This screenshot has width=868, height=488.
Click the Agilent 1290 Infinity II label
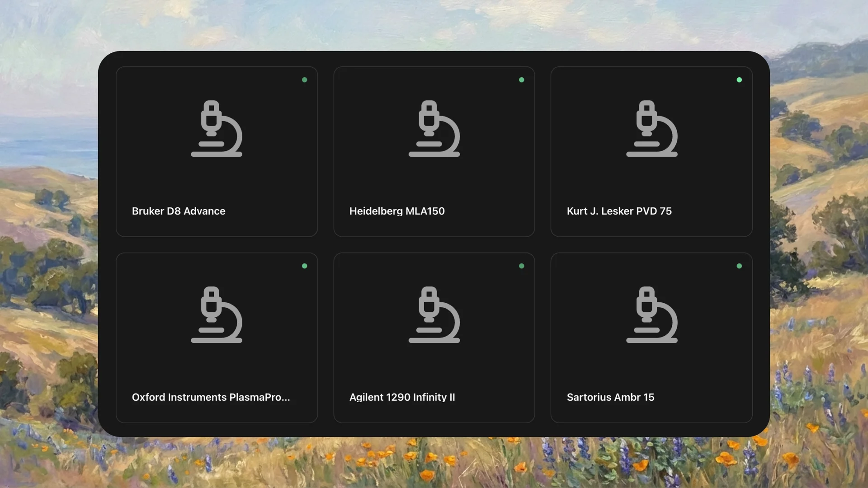tap(402, 397)
